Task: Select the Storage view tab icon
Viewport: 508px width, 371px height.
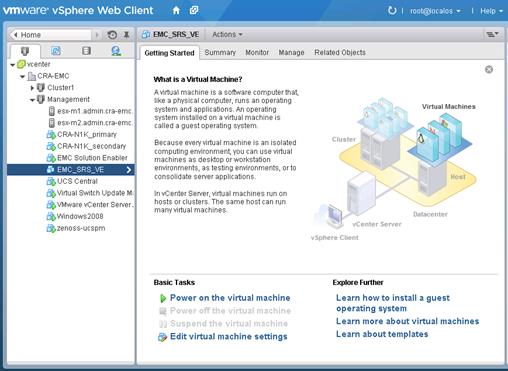Action: (x=86, y=51)
